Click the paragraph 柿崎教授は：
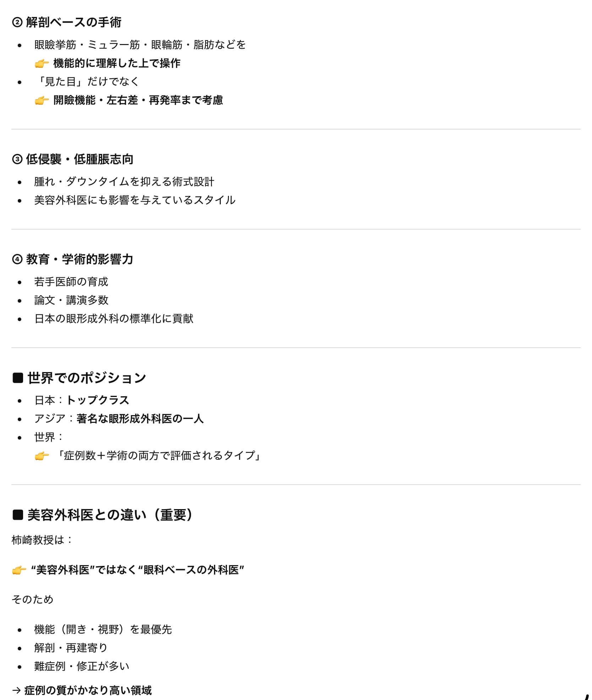Screen dimensions: 592x700 coord(42,540)
